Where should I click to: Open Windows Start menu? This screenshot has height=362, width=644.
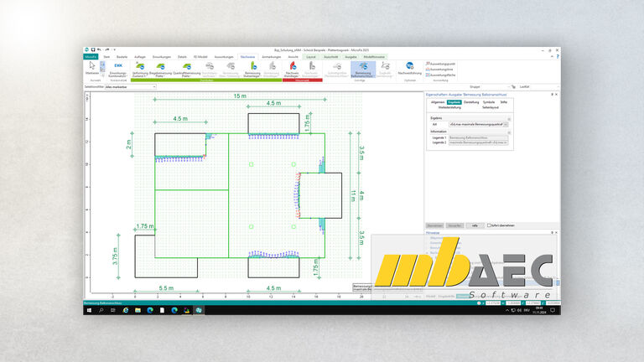89,310
